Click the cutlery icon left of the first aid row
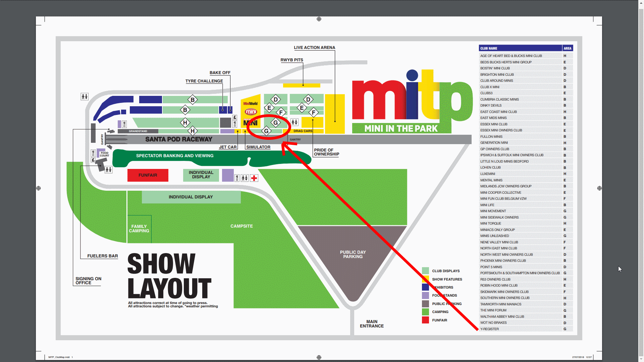The image size is (644, 362). coord(237,178)
